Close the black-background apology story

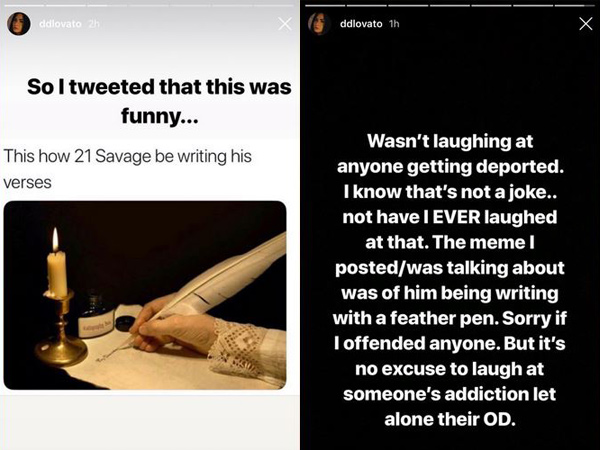coord(585,24)
